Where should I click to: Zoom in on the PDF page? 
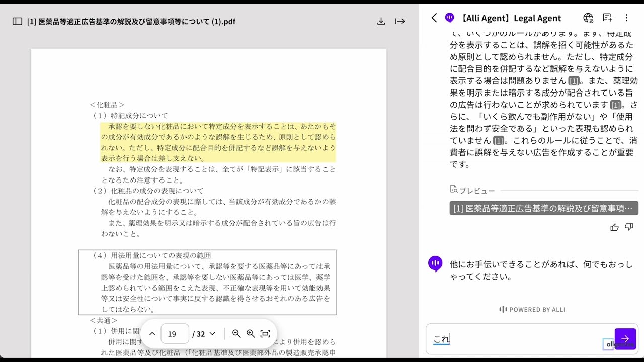click(251, 334)
